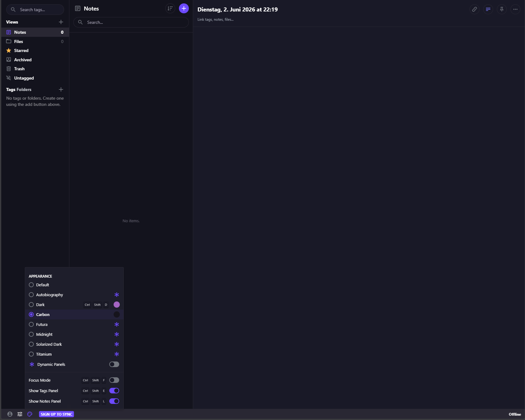525x420 pixels.
Task: Click the Solarized Dark premium asterisk icon
Action: [117, 344]
